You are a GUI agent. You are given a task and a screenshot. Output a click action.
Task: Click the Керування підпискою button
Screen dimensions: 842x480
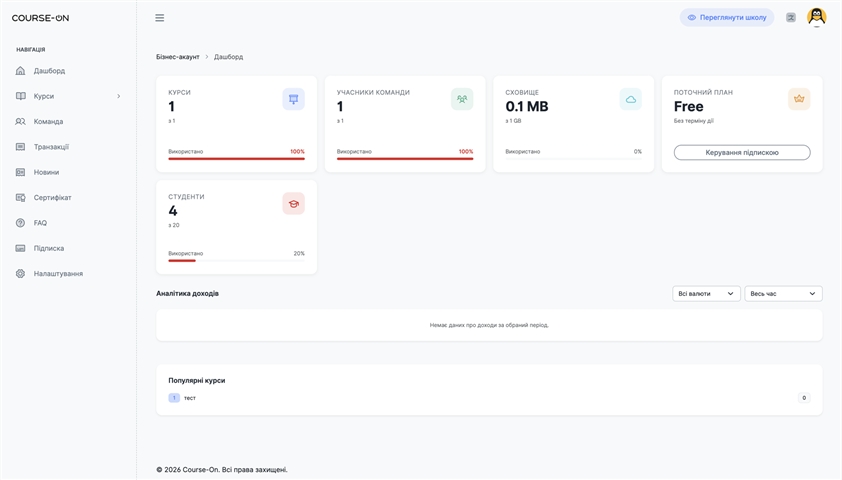click(x=742, y=152)
